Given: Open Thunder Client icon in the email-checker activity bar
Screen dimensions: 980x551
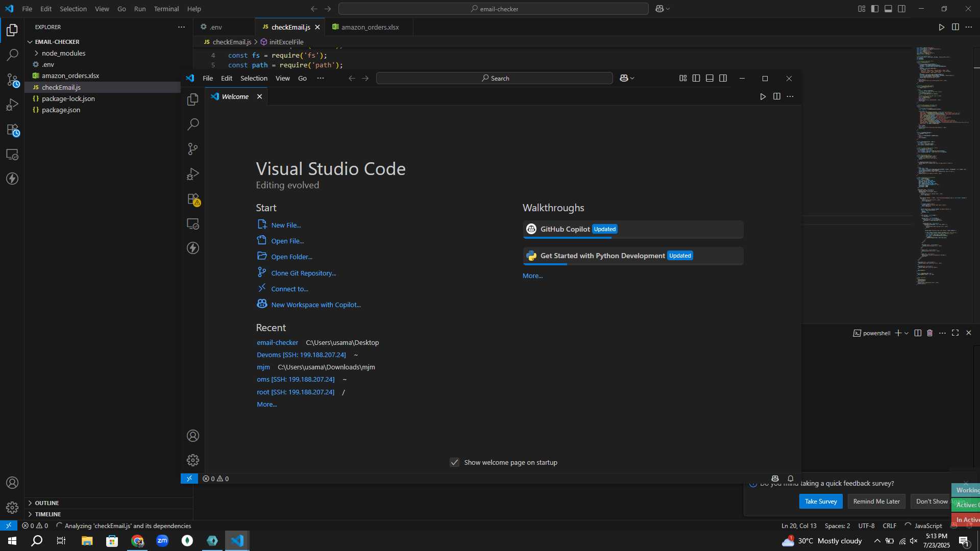Looking at the screenshot, I should (12, 179).
